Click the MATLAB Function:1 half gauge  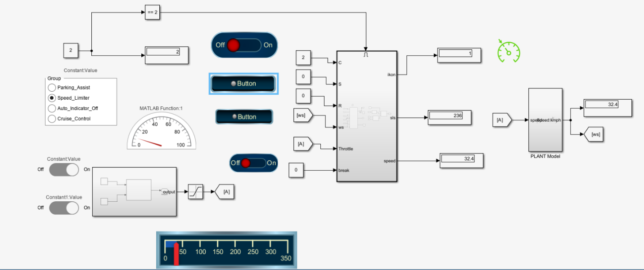(x=162, y=131)
